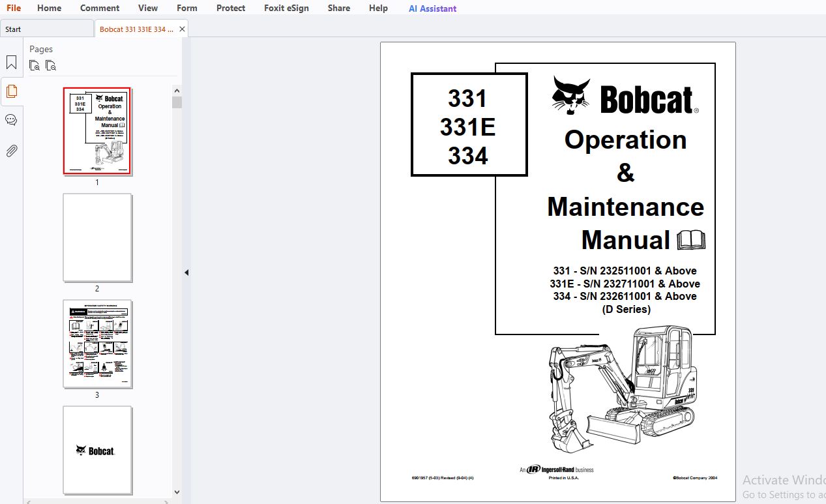Switch to the Home ribbon tab
The width and height of the screenshot is (826, 504).
[x=50, y=8]
